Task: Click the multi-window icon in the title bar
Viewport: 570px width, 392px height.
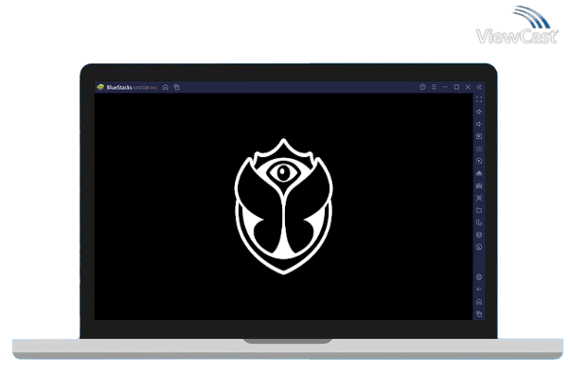Action: pos(177,87)
